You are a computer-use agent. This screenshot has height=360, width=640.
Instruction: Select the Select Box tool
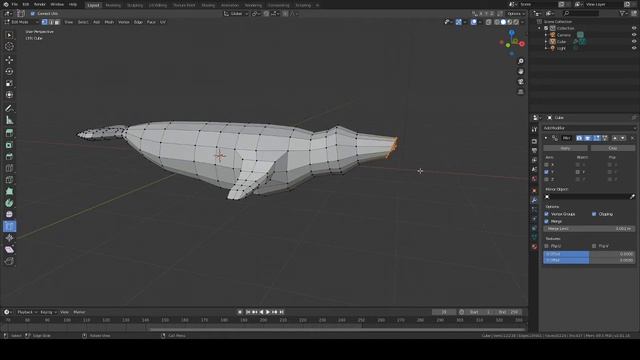[9, 35]
